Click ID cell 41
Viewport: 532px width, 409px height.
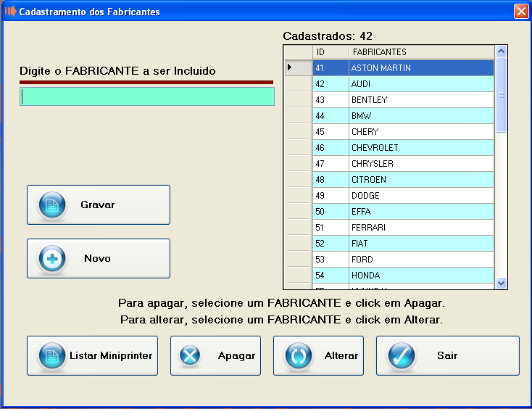(x=331, y=68)
